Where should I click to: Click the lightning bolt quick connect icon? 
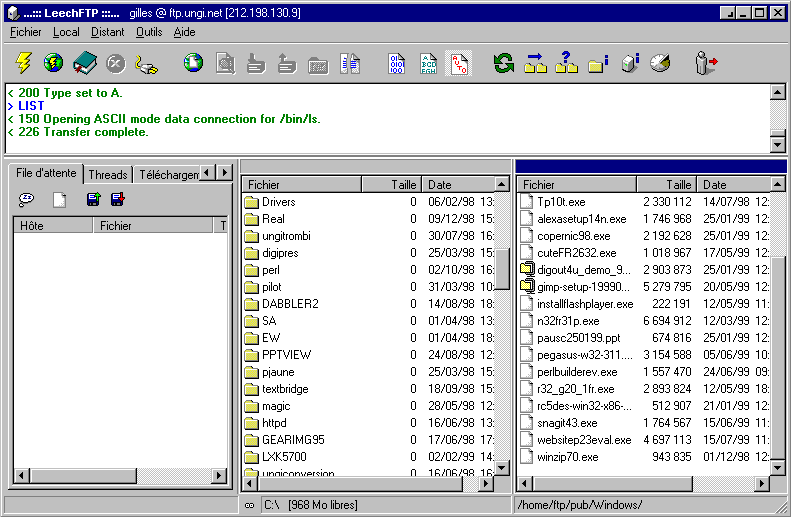pyautogui.click(x=23, y=64)
